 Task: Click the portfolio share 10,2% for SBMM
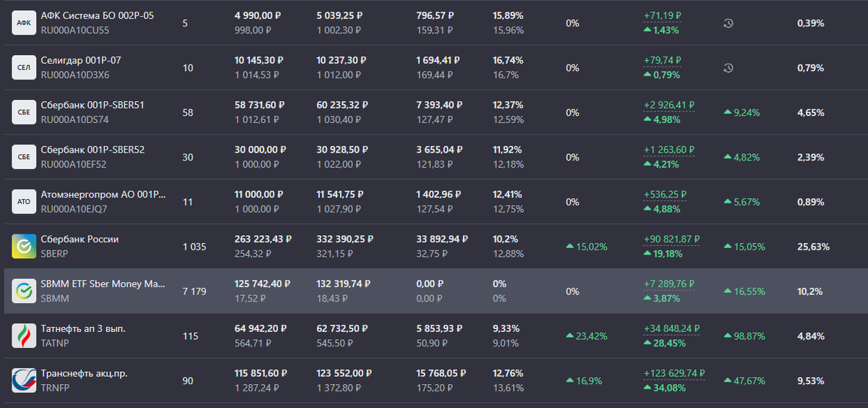[810, 292]
